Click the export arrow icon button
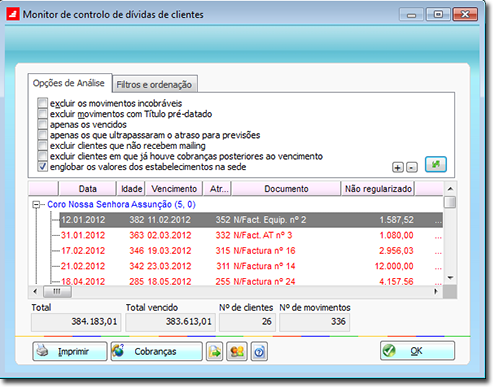Viewport: 496px width, 391px height. tap(214, 352)
